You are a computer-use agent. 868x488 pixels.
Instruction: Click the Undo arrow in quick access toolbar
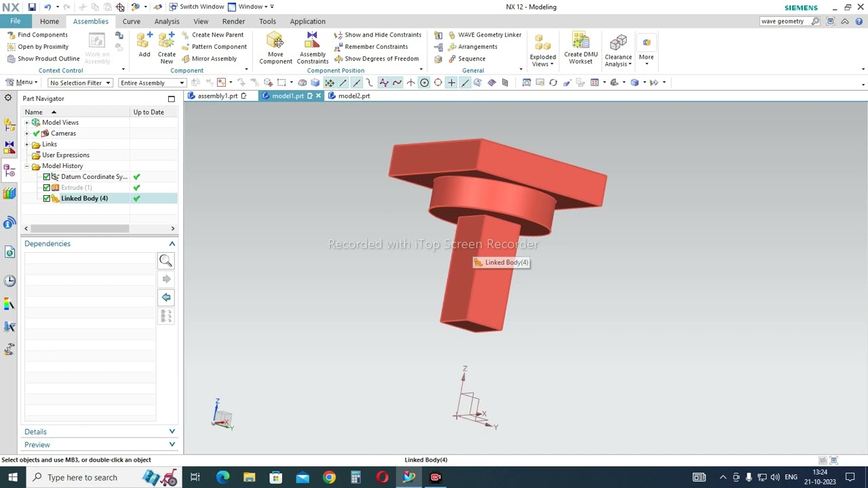[x=47, y=7]
